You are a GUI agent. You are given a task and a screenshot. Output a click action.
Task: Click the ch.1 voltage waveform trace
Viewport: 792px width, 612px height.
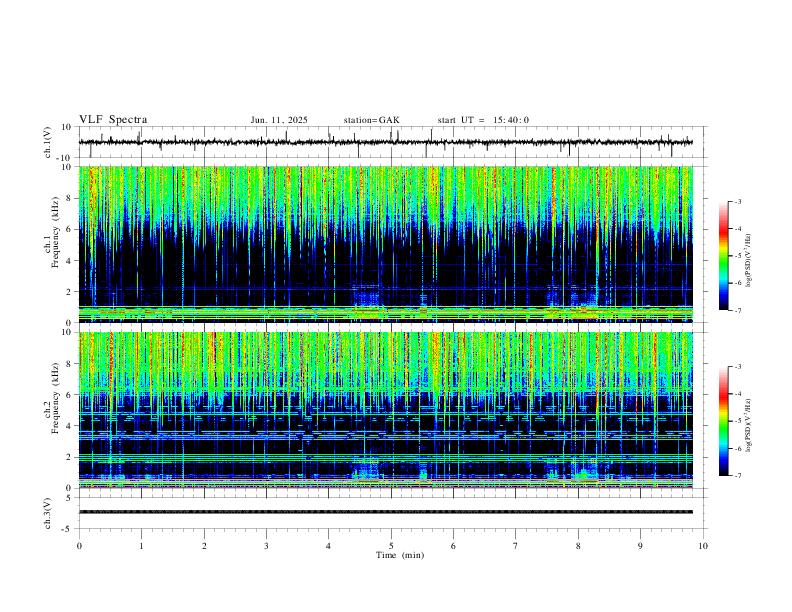pyautogui.click(x=386, y=142)
